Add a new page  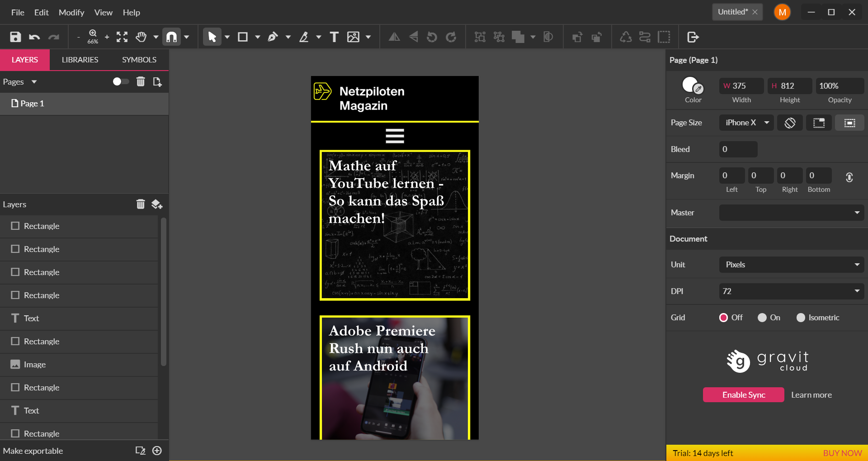click(x=157, y=81)
